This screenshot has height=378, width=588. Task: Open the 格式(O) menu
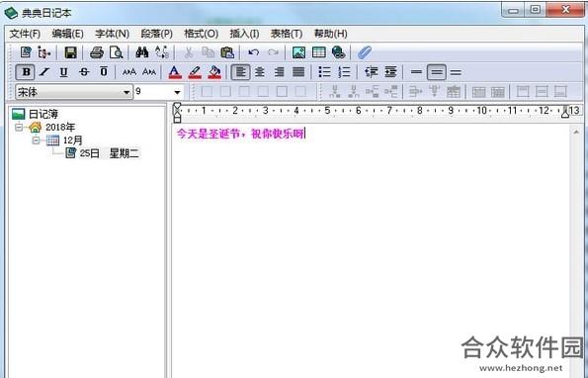201,34
